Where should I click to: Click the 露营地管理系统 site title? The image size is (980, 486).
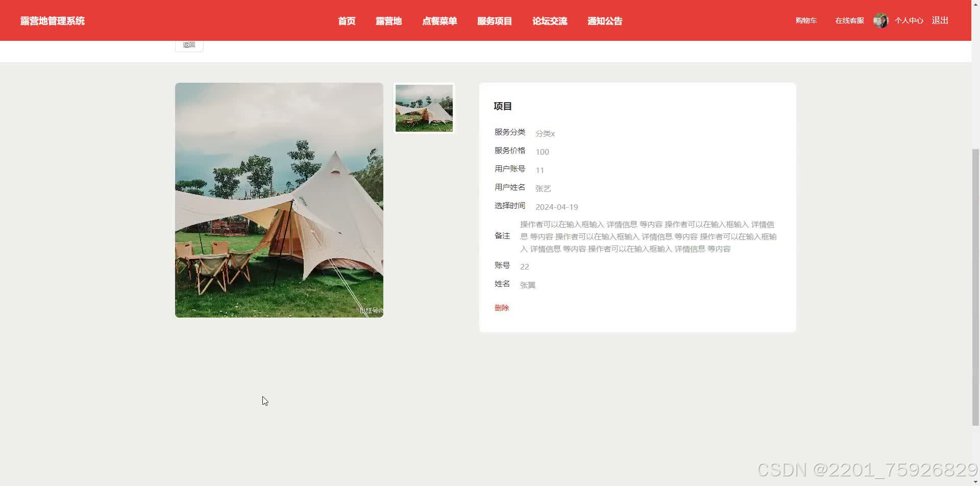coord(53,21)
